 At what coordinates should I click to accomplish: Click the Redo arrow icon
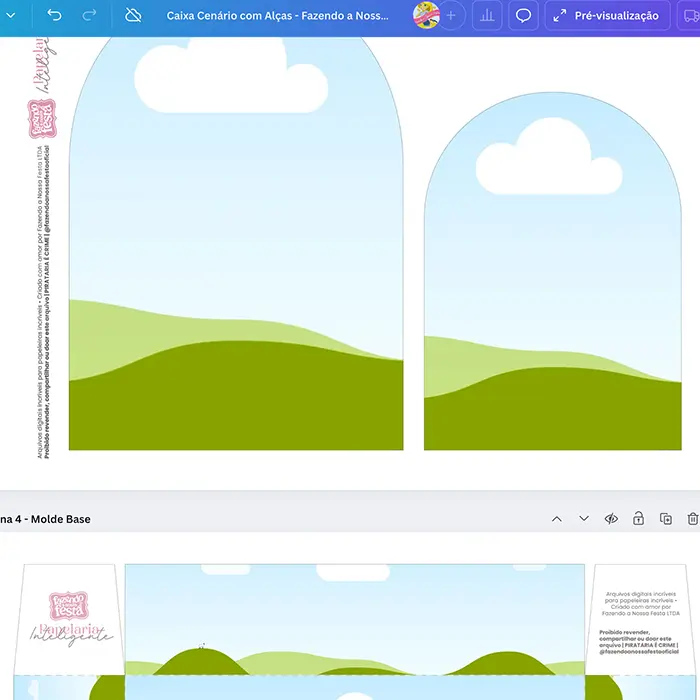(89, 15)
